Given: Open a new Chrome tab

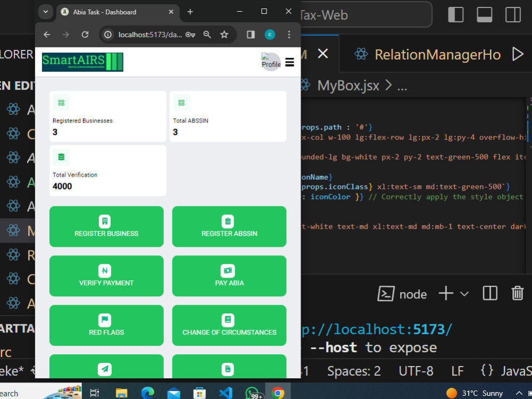Looking at the screenshot, I should (190, 12).
